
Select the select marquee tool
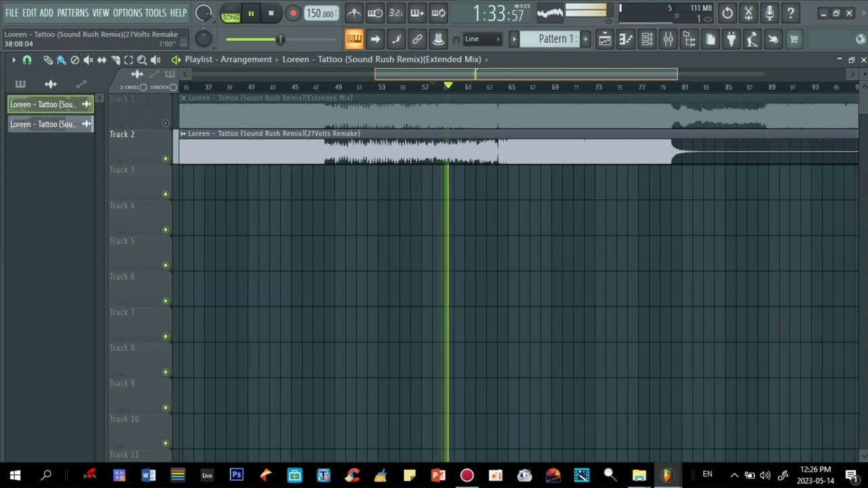pos(128,60)
